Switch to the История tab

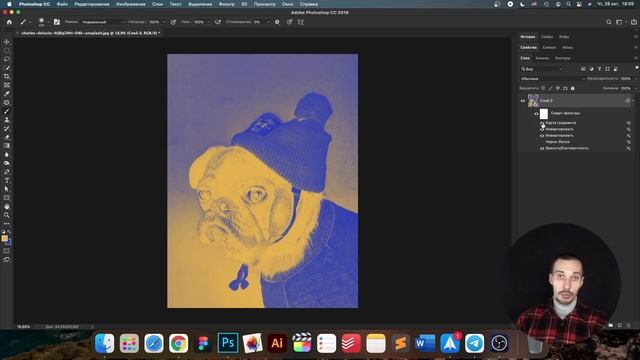[x=527, y=37]
